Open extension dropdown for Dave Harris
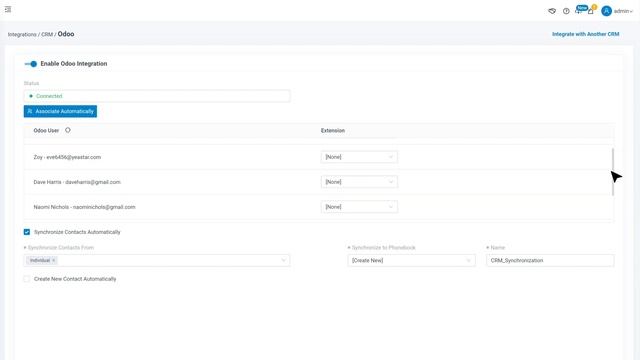The width and height of the screenshot is (640, 360). [x=359, y=182]
